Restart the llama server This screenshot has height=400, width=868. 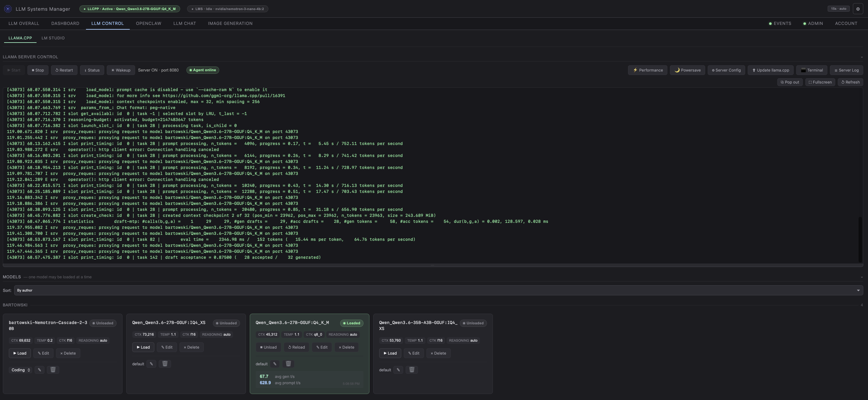64,70
